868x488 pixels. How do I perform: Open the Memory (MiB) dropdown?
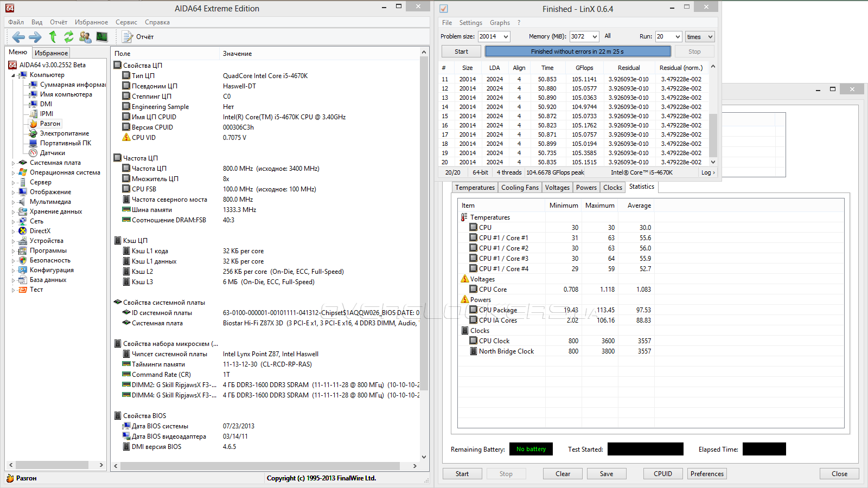click(595, 36)
